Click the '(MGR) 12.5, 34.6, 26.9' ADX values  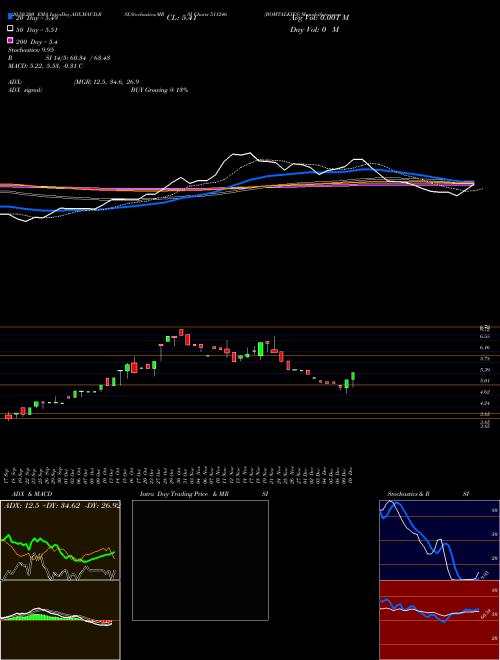[106, 82]
